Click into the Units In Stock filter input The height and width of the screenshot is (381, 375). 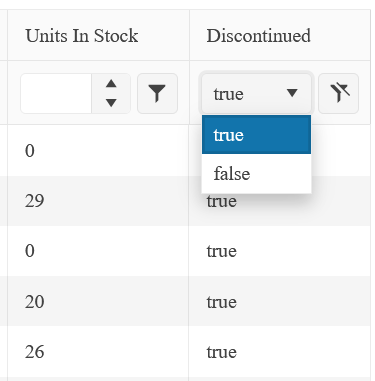click(56, 93)
